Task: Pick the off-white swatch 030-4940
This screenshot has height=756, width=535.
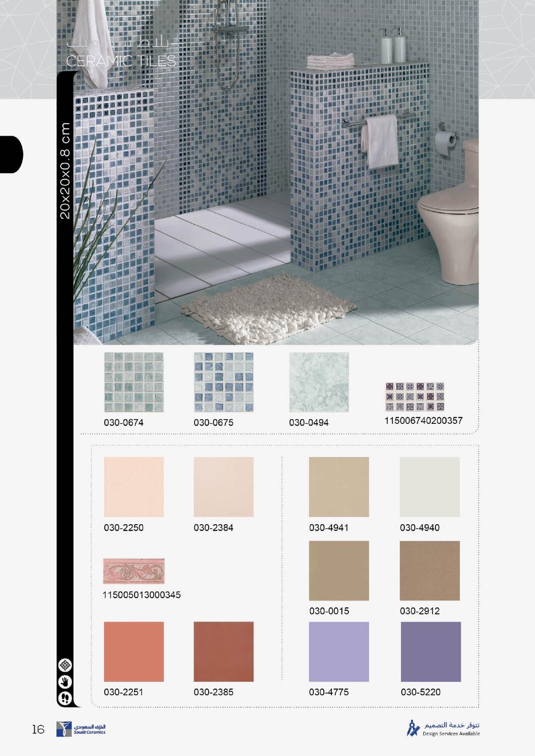Action: (x=430, y=487)
